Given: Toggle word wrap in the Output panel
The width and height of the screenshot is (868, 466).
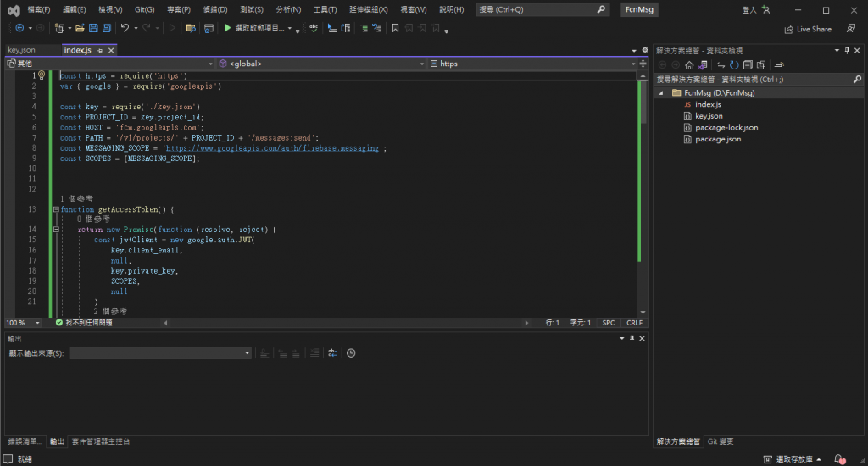Looking at the screenshot, I should pos(332,353).
